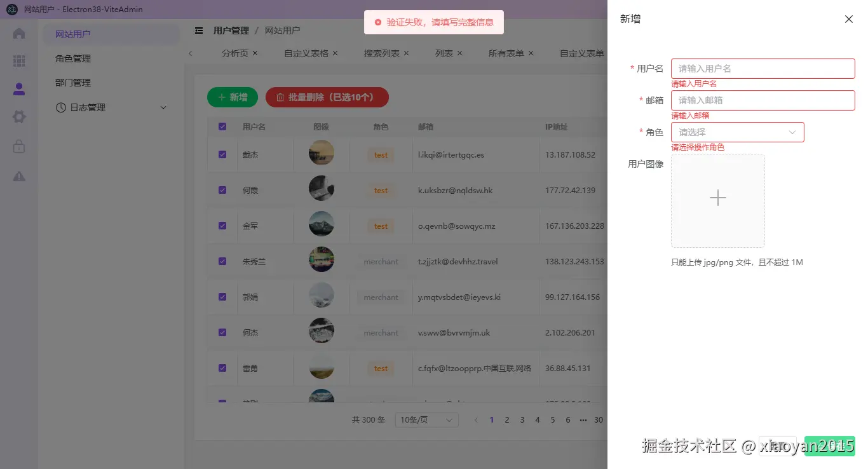Open the 10条/页 page size dropdown

click(426, 419)
